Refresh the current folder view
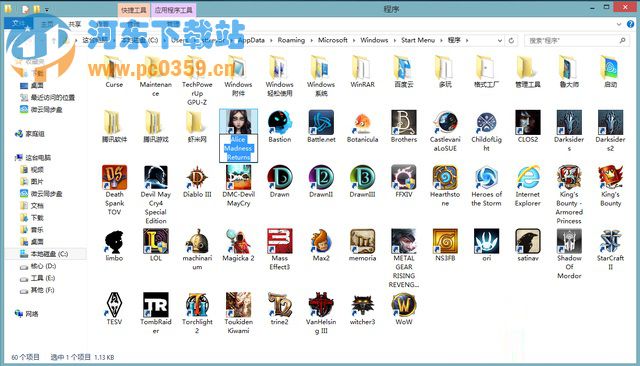Image resolution: width=640 pixels, height=366 pixels. [511, 40]
